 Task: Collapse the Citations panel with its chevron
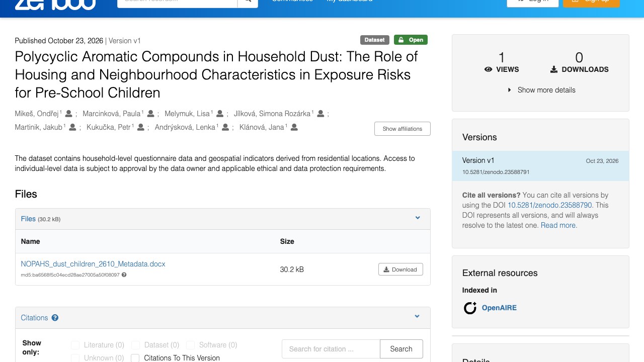[x=417, y=316]
